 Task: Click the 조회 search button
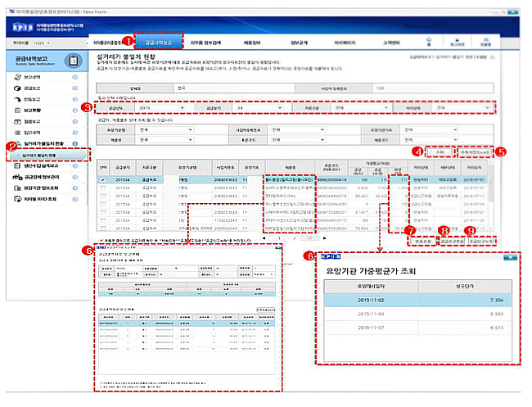pos(440,152)
